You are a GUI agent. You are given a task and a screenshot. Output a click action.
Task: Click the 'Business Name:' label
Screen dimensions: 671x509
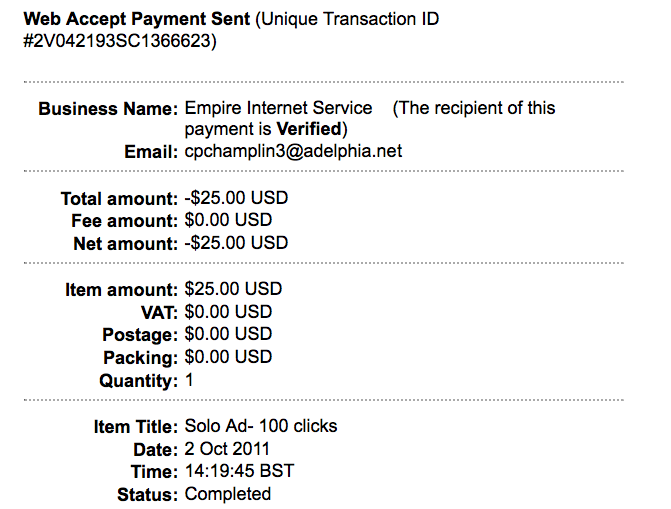click(108, 108)
